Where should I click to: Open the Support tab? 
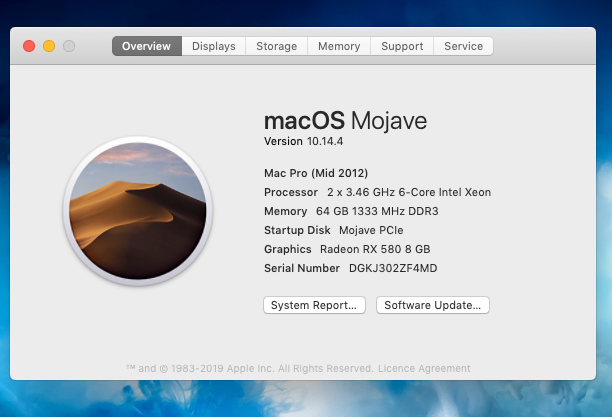point(402,46)
